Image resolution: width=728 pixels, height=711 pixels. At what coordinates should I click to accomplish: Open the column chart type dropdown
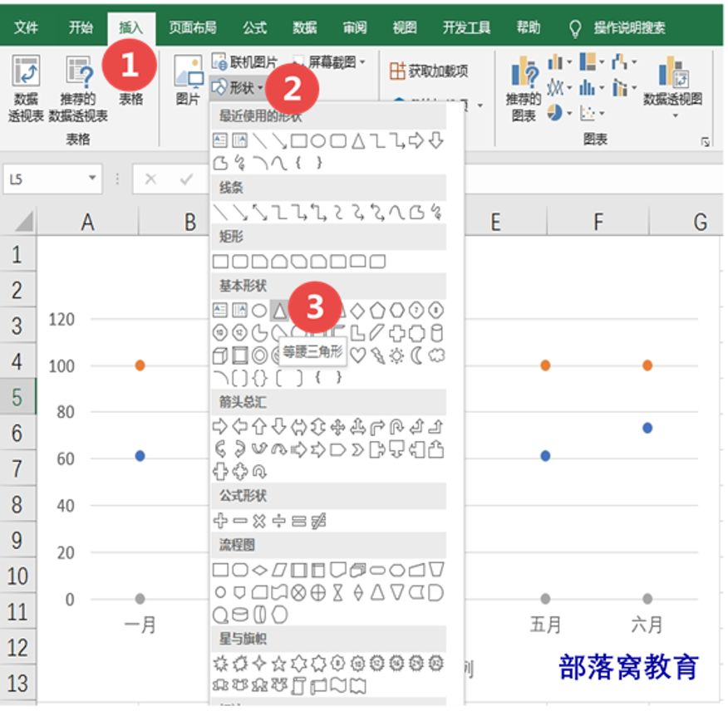coord(559,61)
